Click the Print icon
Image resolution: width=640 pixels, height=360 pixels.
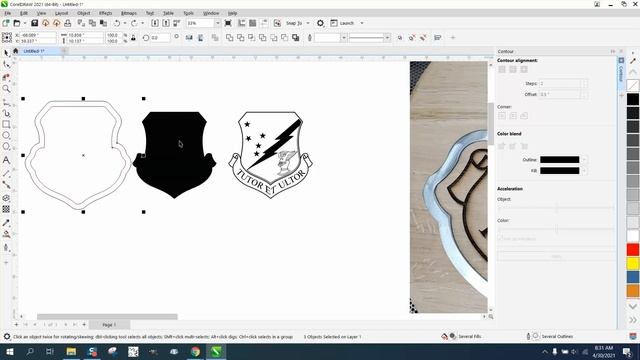(68, 23)
